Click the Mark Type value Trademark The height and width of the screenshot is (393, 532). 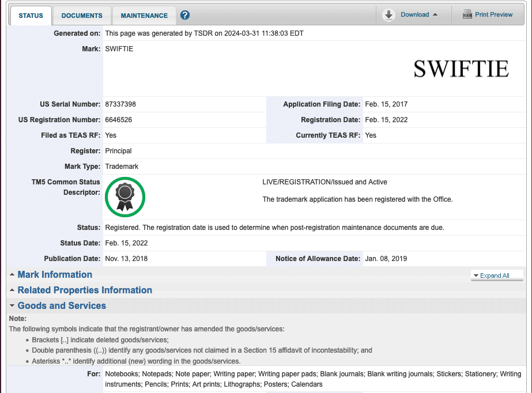point(122,167)
